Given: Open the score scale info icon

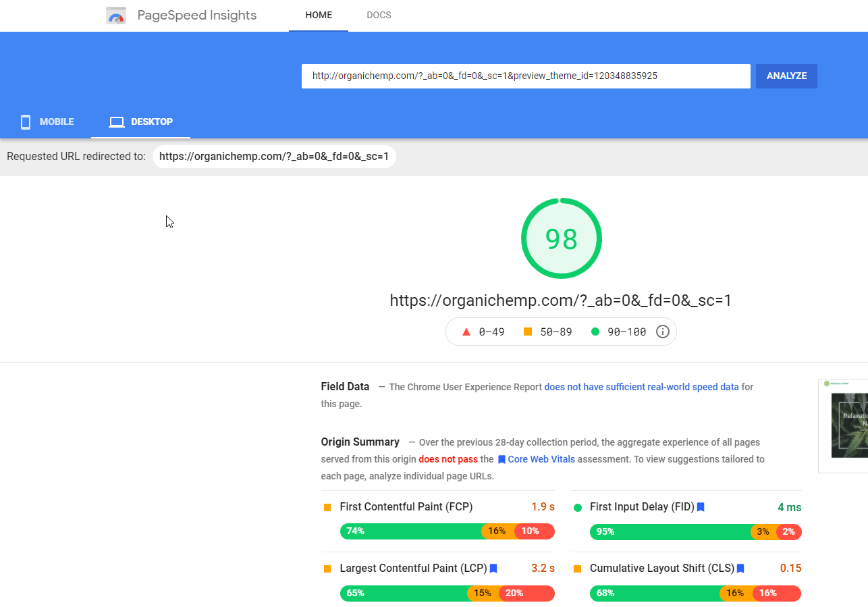Looking at the screenshot, I should [x=663, y=332].
